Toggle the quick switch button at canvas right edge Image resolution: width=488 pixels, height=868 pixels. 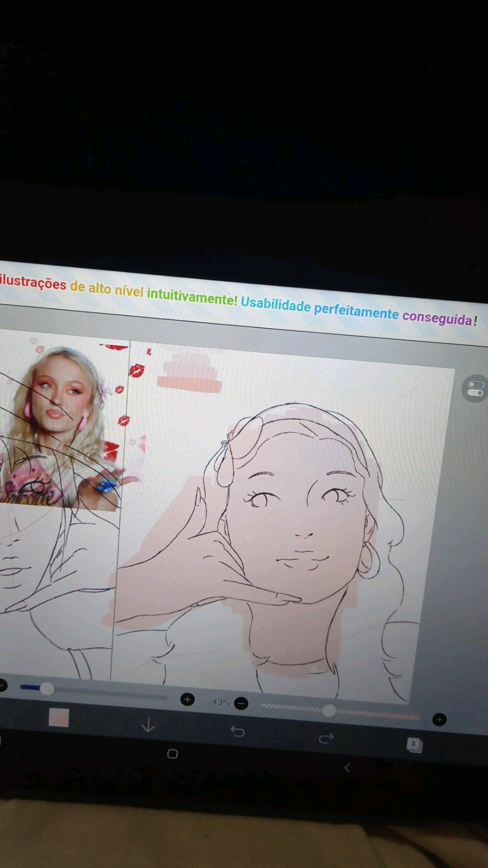pyautogui.click(x=475, y=389)
